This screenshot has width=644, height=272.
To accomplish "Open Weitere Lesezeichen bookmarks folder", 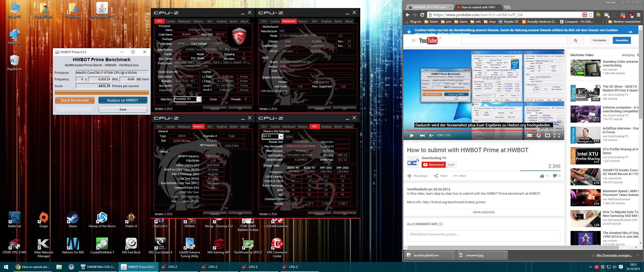I will (x=624, y=22).
